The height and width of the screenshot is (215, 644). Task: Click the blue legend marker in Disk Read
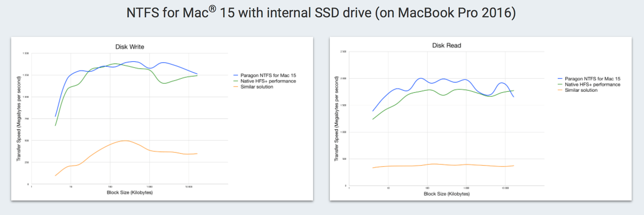click(560, 79)
